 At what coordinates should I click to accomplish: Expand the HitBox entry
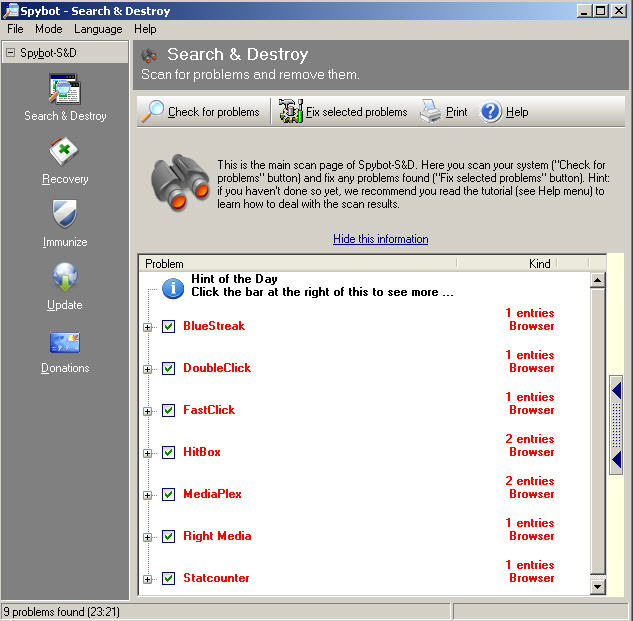[x=148, y=453]
